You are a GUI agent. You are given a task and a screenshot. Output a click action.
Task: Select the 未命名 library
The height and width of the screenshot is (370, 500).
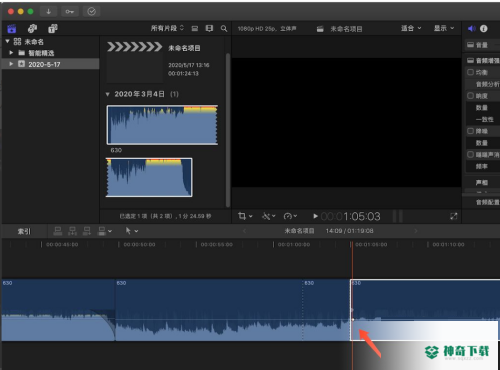[34, 42]
